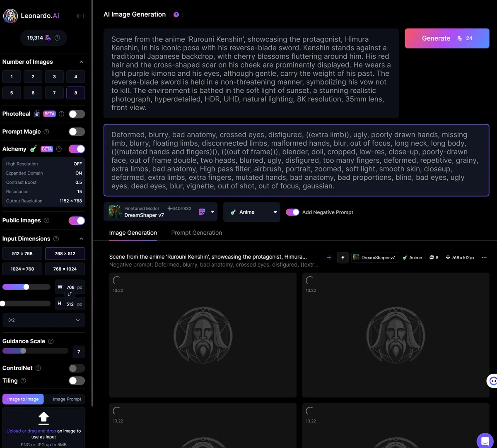This screenshot has width=497, height=448.
Task: Click the up arrow reuse prompt icon
Action: coord(343,258)
